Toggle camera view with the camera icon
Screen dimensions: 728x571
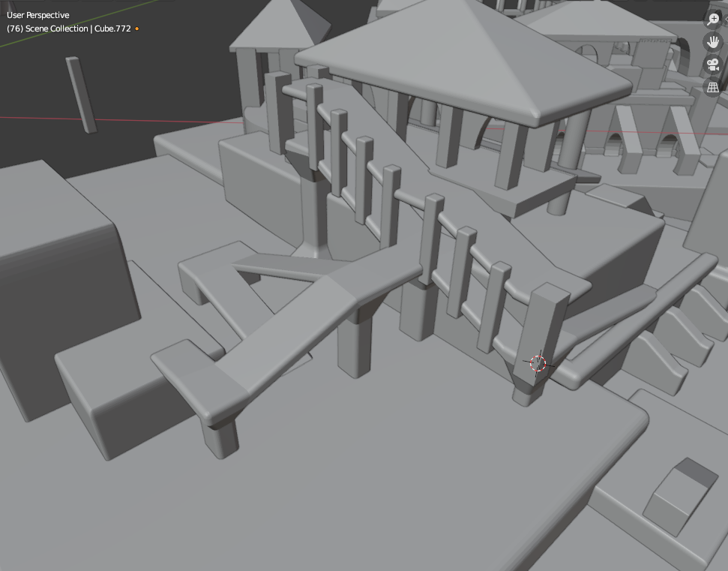point(713,65)
